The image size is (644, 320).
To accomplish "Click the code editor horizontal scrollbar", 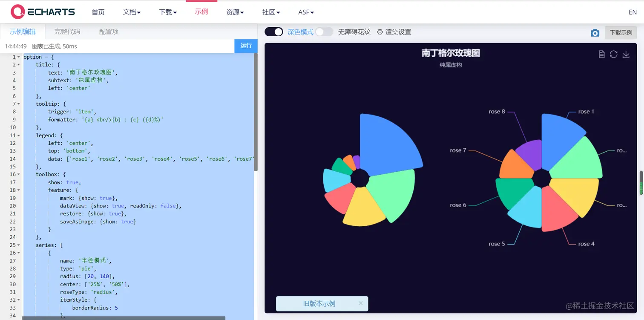I will pos(124,318).
